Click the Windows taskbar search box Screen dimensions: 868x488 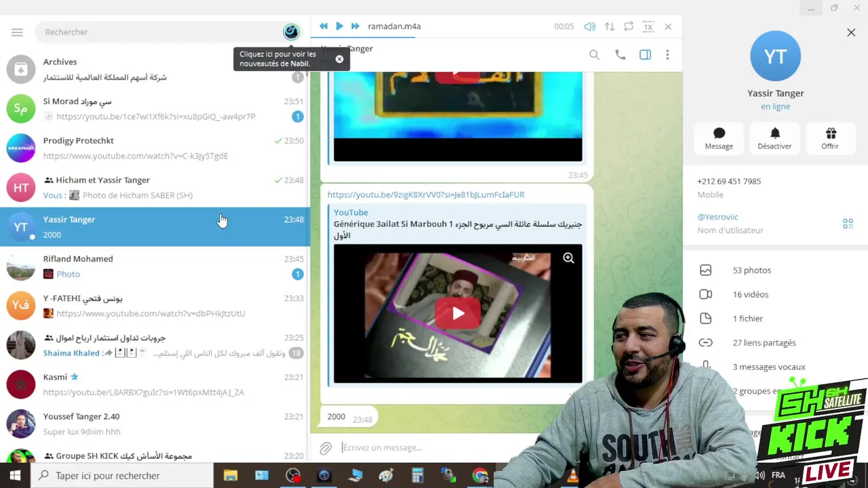point(123,476)
